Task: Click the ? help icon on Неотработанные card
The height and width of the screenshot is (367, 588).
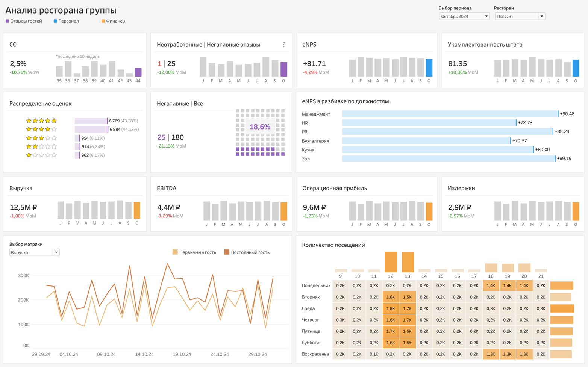Action: click(285, 44)
